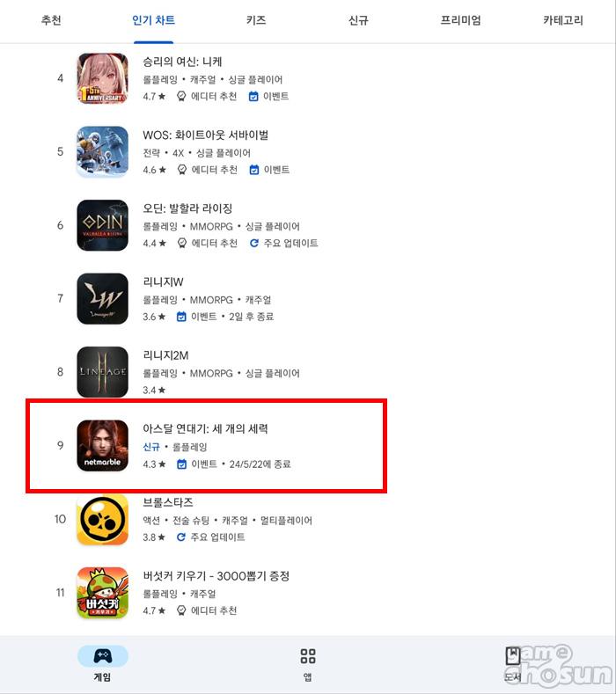Switch to the 추천 tab
The height and width of the screenshot is (694, 616).
(51, 20)
